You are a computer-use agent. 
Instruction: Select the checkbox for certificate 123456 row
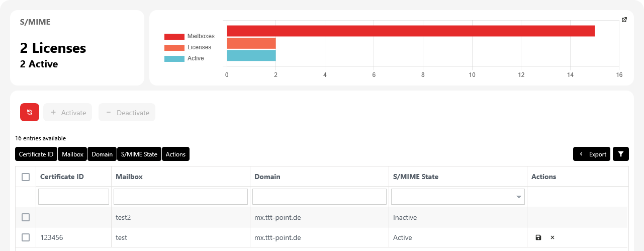click(x=26, y=237)
